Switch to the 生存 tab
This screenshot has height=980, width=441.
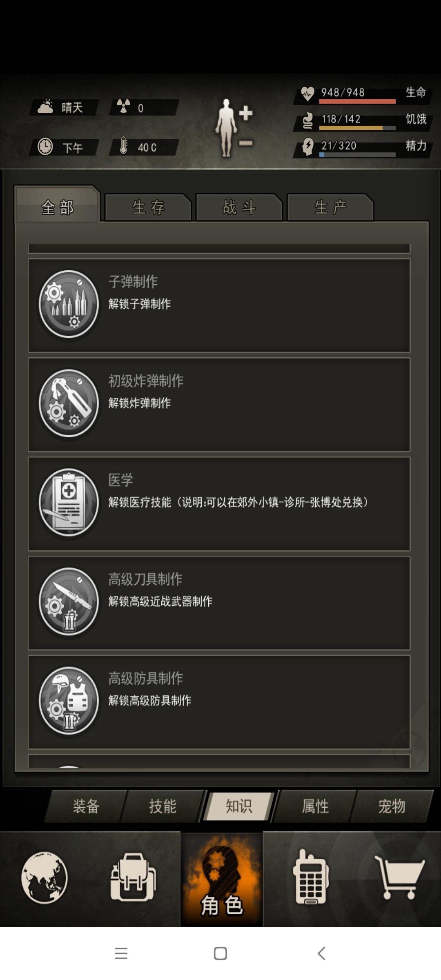tap(148, 207)
